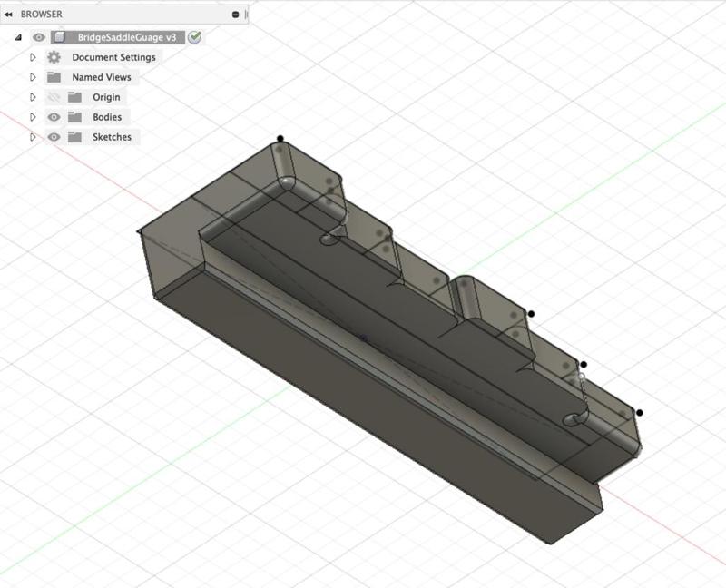Viewport: 726px width, 588px height.
Task: Collapse the BridgeSaddleGuage v3 root node
Action: (18, 37)
